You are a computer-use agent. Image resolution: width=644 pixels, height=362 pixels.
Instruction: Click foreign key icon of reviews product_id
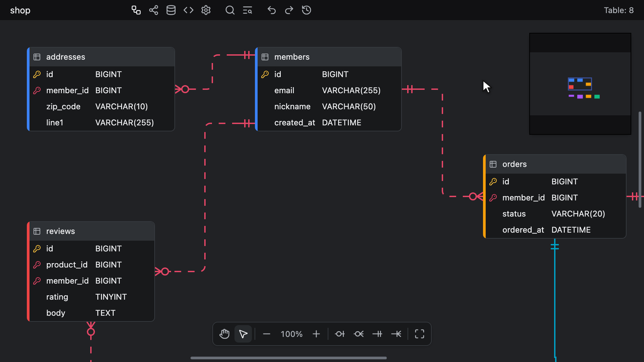pos(37,265)
